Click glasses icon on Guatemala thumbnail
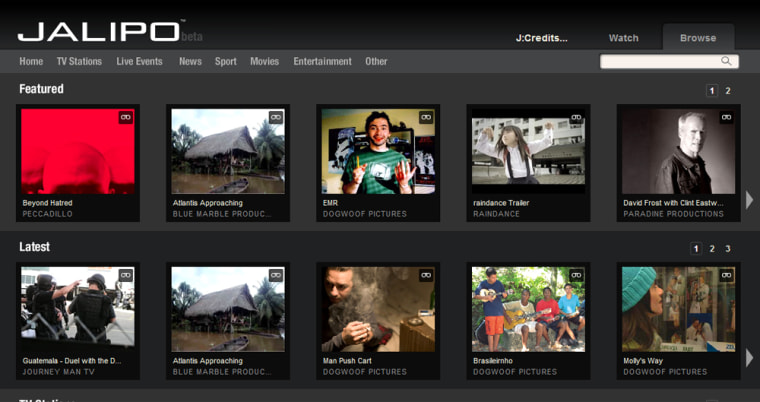The height and width of the screenshot is (402, 760). coord(126,275)
